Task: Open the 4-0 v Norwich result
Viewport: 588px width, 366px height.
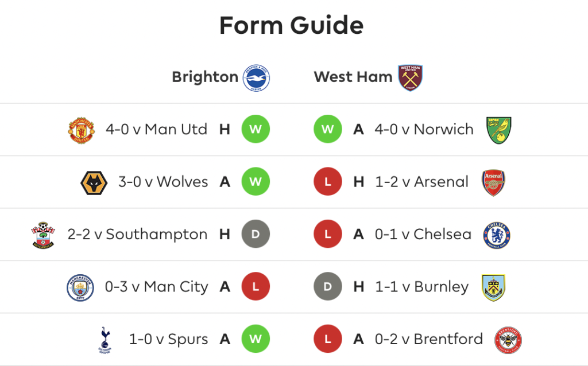Action: pyautogui.click(x=424, y=129)
